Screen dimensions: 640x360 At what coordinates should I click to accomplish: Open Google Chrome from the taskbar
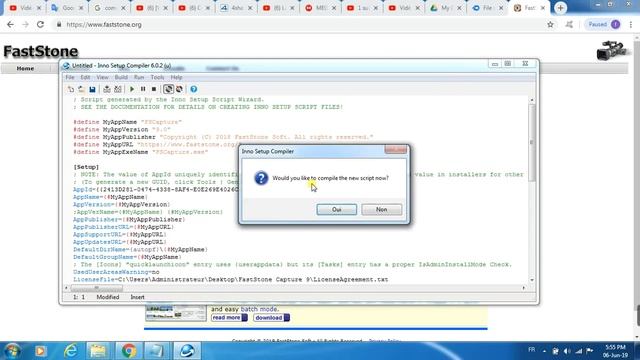point(129,351)
